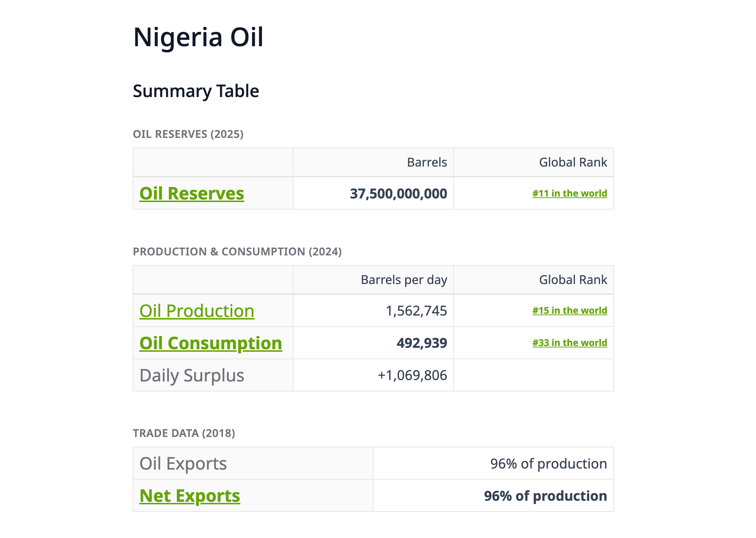Viewport: 756px width, 538px height.
Task: Click the Oil Exports row label
Action: click(x=183, y=464)
